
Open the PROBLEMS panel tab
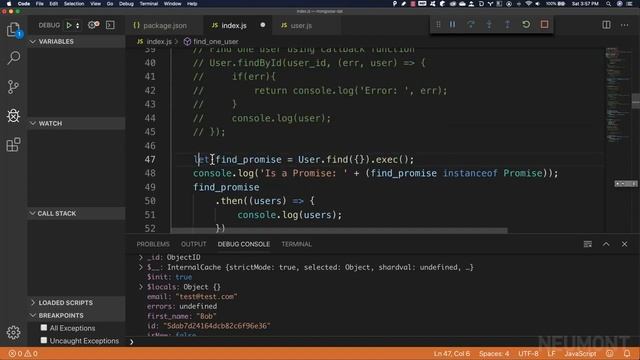(x=153, y=244)
